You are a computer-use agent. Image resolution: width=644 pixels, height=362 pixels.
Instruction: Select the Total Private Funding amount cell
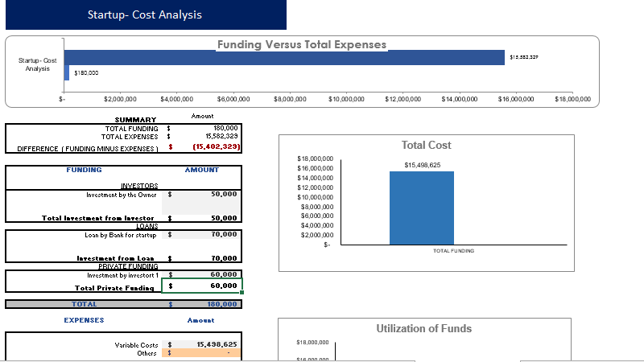click(206, 286)
